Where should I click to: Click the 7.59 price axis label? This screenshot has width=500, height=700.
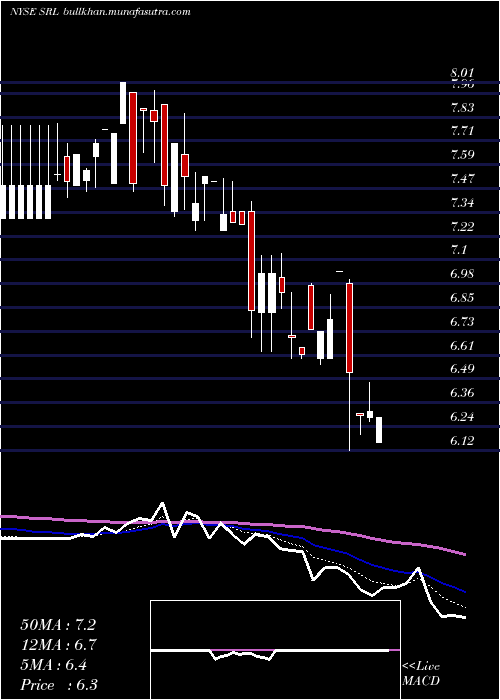(462, 155)
